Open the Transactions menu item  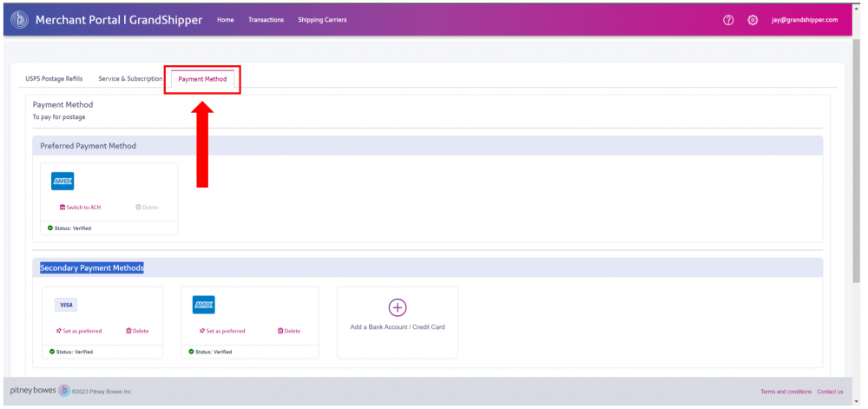(266, 20)
